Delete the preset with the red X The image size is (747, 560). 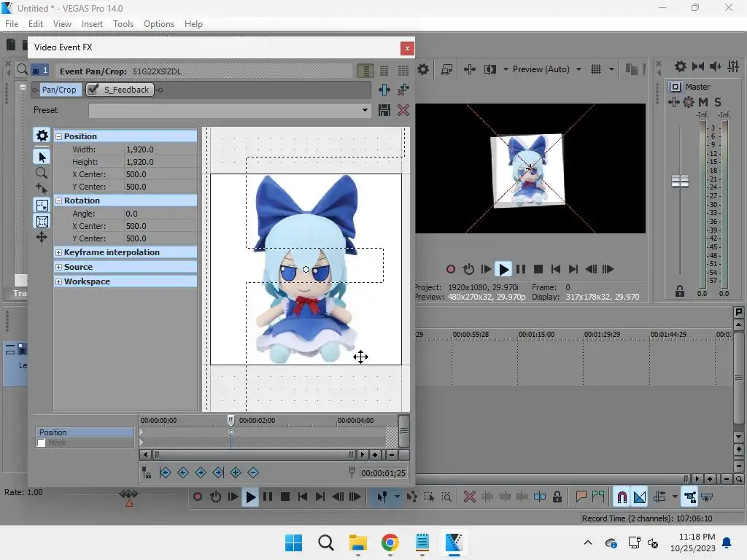click(x=403, y=111)
